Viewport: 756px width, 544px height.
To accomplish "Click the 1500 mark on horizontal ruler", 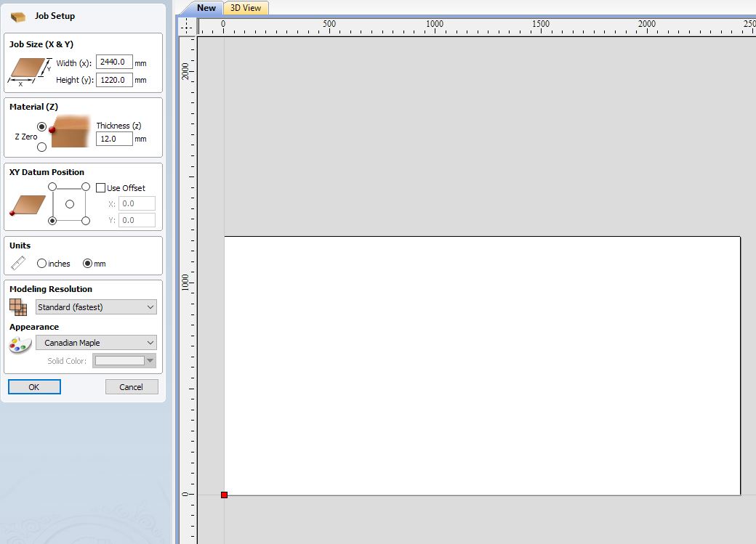I will click(x=541, y=24).
